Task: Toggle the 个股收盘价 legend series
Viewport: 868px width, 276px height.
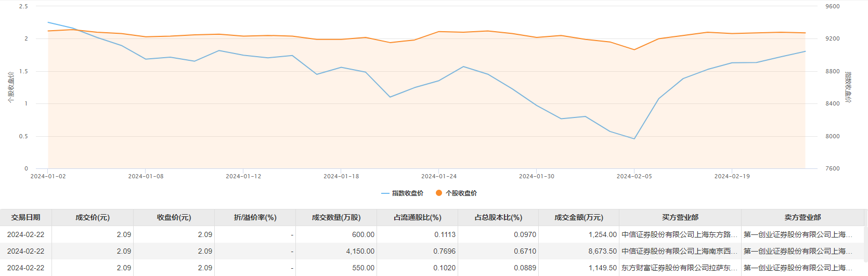Action: [456, 193]
